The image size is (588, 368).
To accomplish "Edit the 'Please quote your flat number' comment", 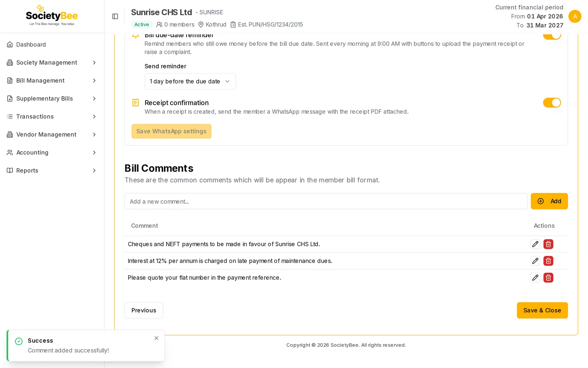I will coord(535,277).
